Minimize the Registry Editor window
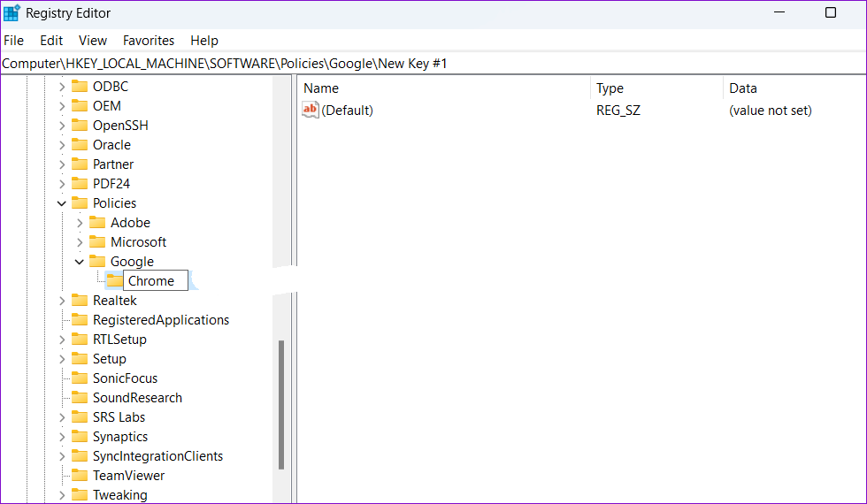 point(779,12)
